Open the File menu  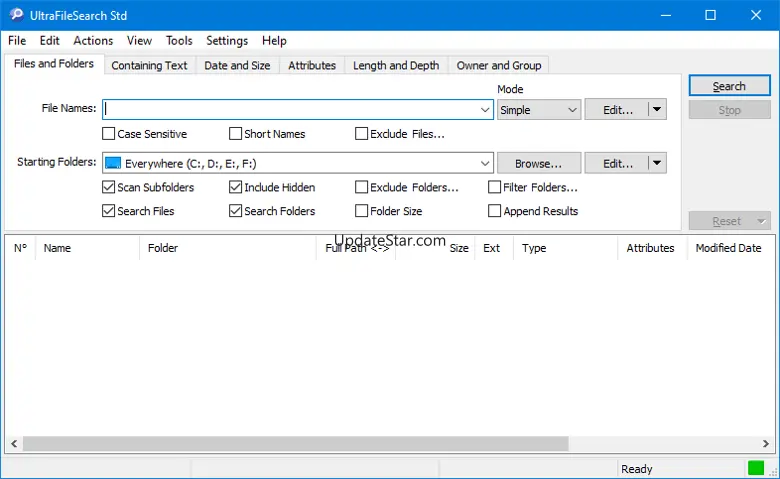click(17, 41)
